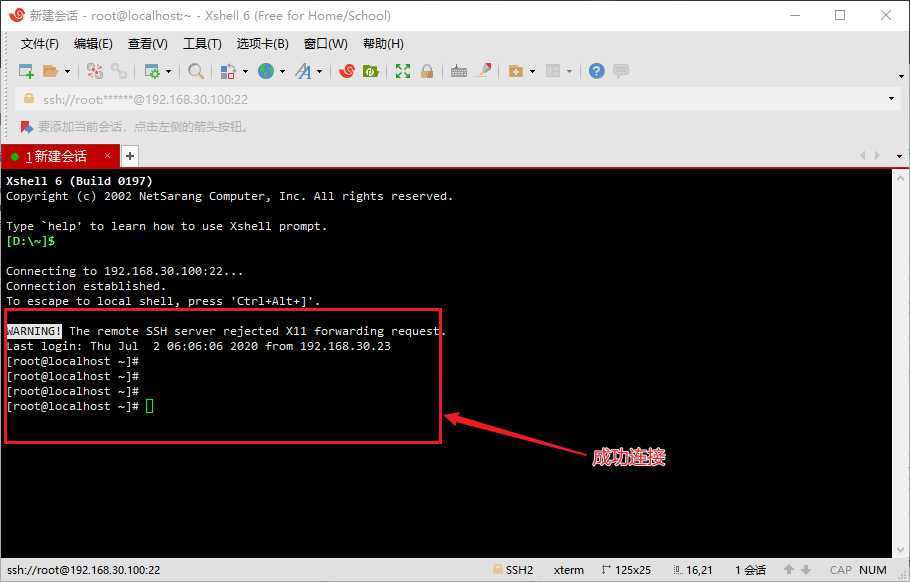
Task: Click the 125x25 terminal size indicator
Action: point(626,570)
